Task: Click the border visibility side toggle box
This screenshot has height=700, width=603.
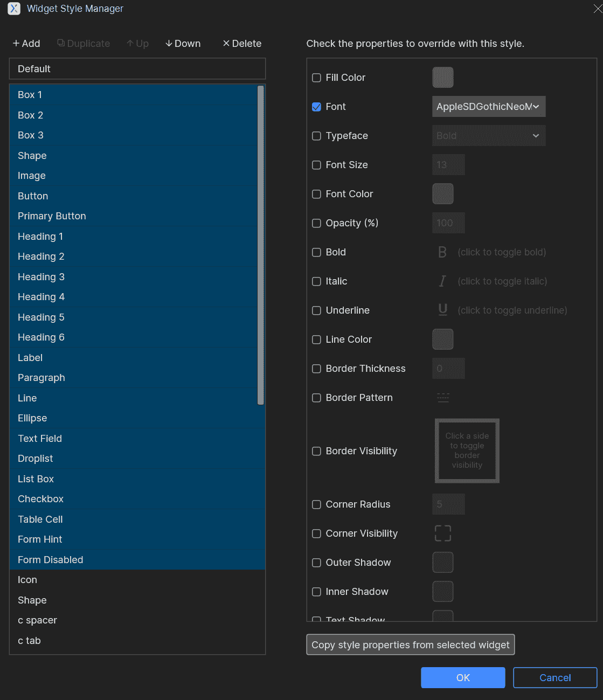Action: click(467, 451)
